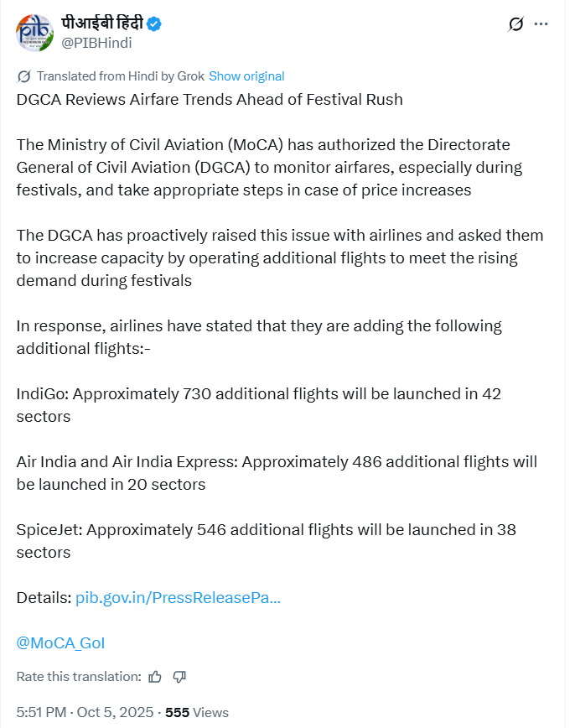
Task: Open the PIB profile avatar
Action: tap(33, 32)
